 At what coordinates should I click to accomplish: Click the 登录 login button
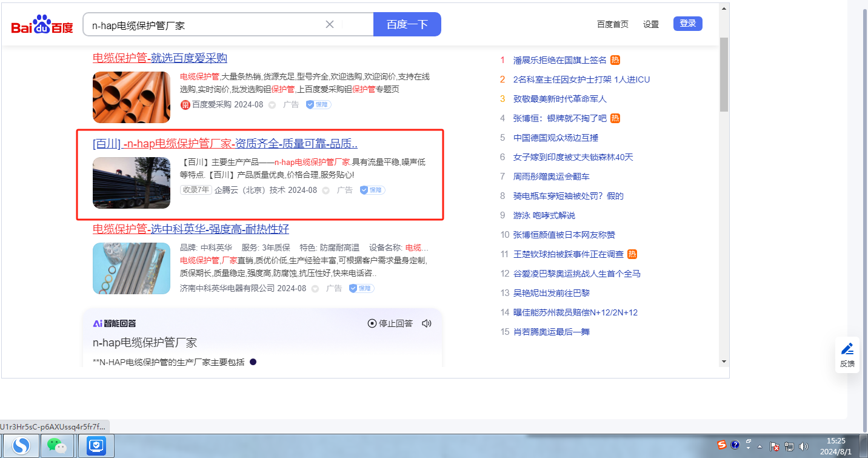tap(687, 24)
